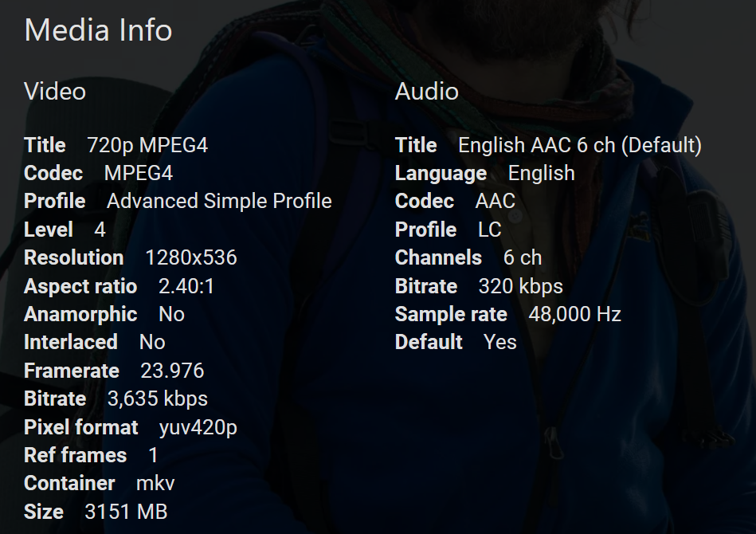Click the video Codec MPEG4 value
The image size is (756, 534).
click(x=139, y=173)
